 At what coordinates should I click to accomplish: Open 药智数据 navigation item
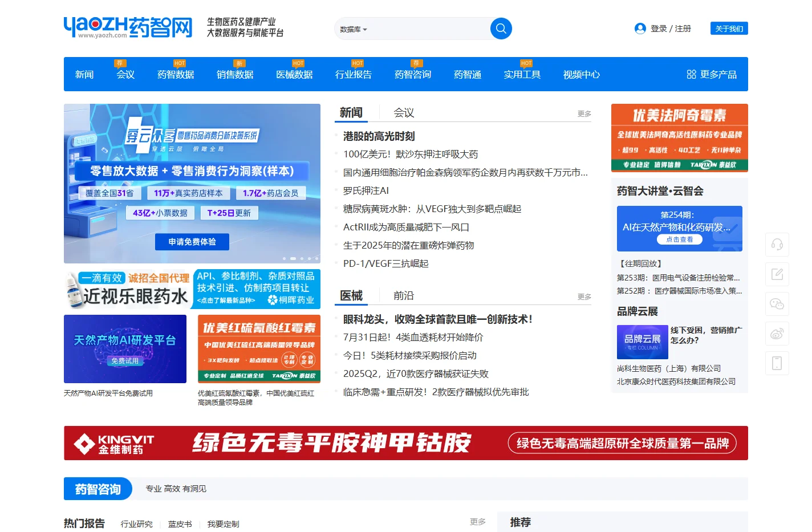pos(176,75)
